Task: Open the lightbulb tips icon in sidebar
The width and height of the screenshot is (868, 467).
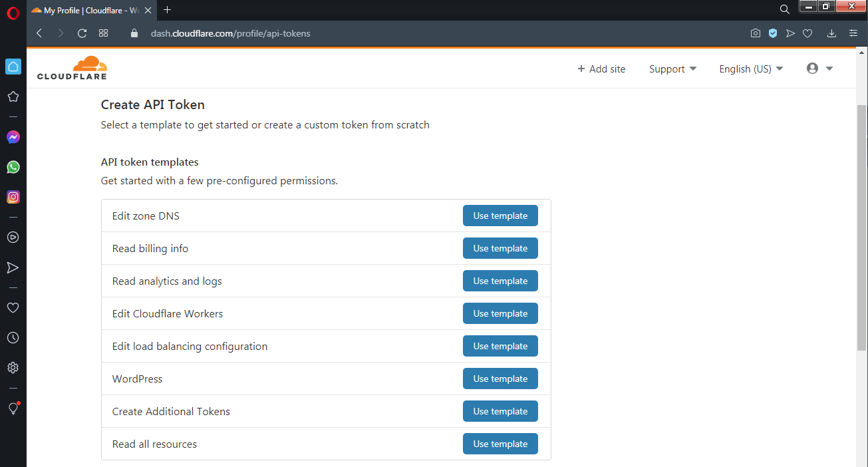Action: (x=13, y=408)
